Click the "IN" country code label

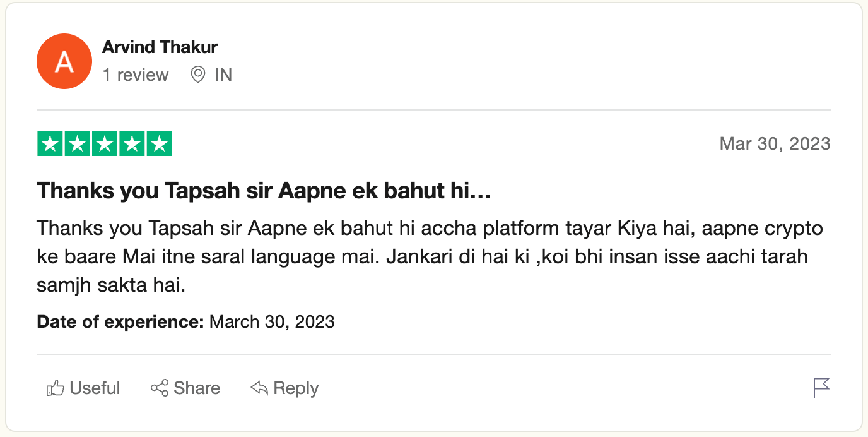tap(223, 75)
